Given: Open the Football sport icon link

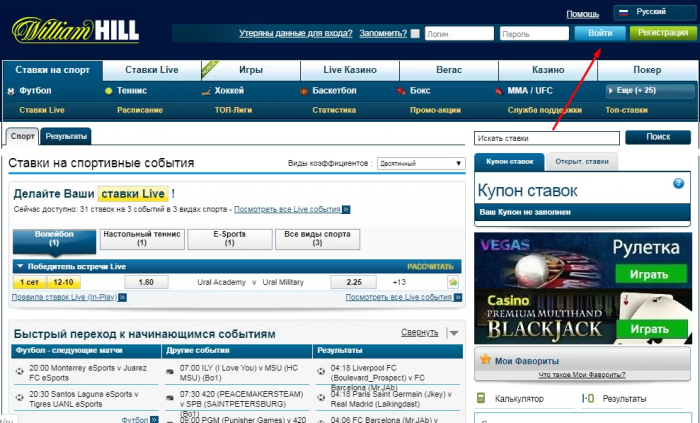Looking at the screenshot, I should click(x=11, y=91).
